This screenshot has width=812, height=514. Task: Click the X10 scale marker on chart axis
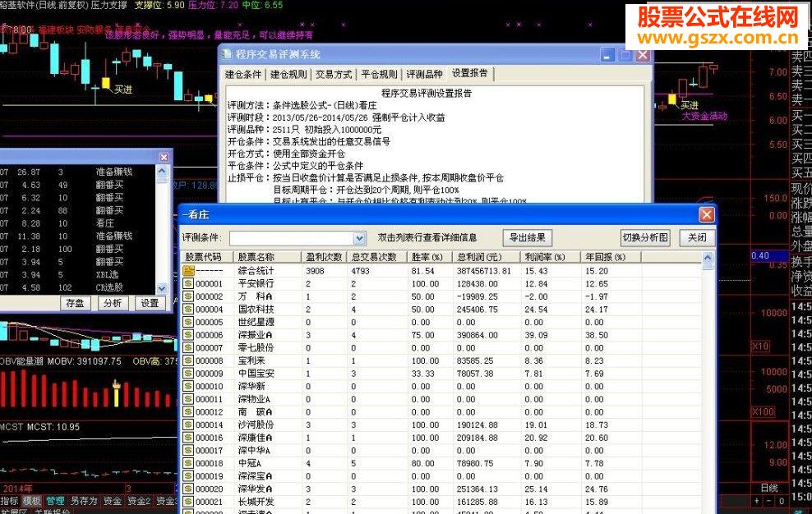[x=760, y=346]
